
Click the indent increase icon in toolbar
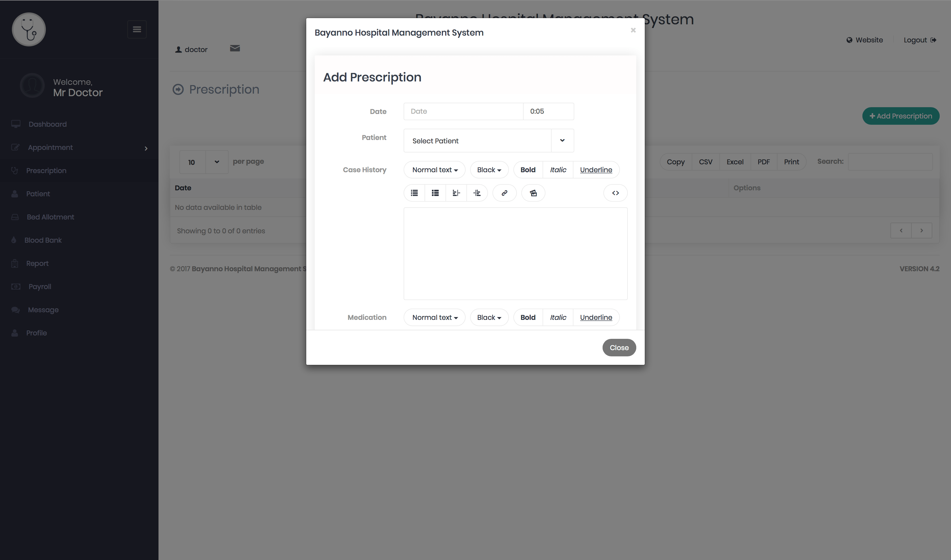[478, 193]
